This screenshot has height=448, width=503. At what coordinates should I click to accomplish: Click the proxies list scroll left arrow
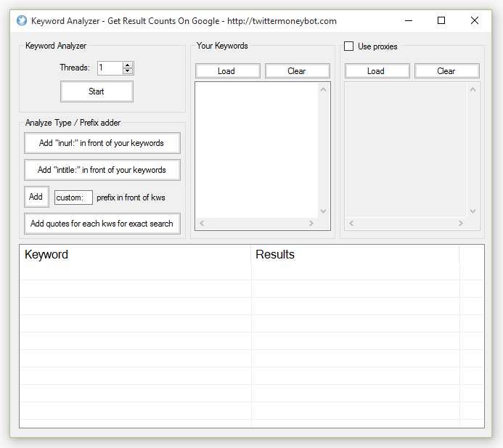point(351,224)
